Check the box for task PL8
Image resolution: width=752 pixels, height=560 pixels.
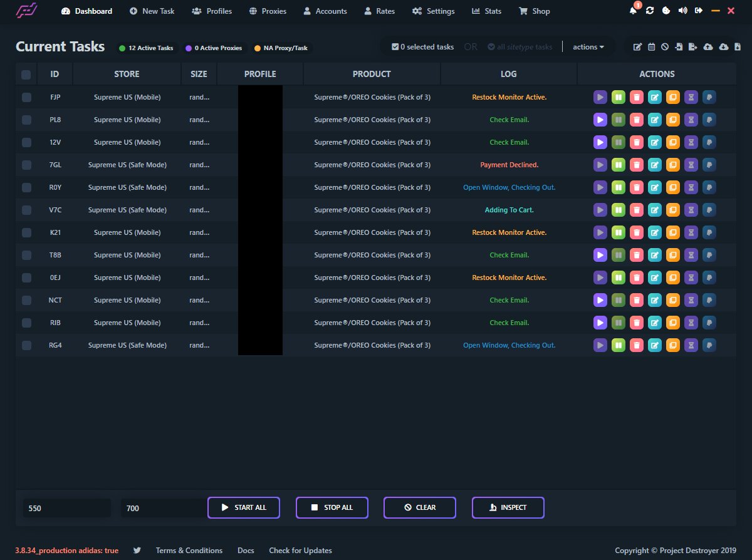26,120
